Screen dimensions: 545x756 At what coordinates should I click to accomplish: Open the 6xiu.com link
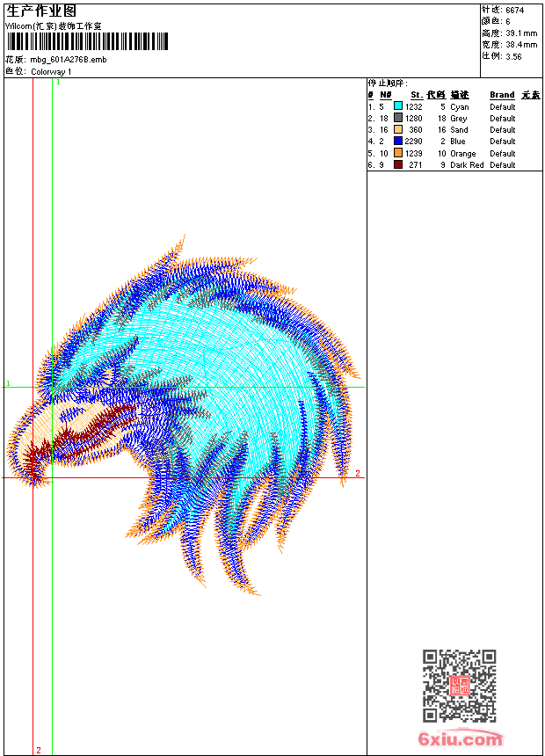coord(461,739)
